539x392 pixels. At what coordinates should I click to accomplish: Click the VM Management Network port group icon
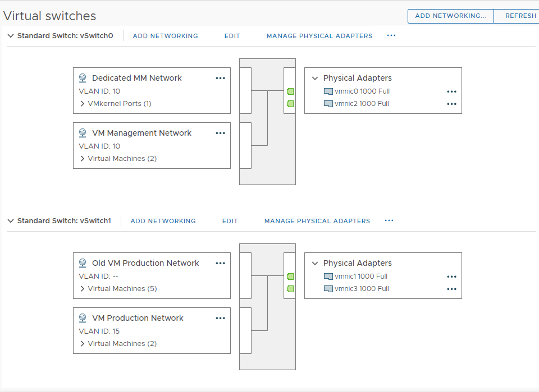(83, 133)
